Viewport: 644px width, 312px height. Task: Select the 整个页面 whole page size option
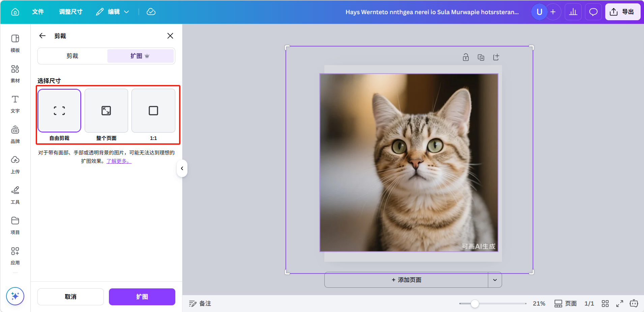pyautogui.click(x=106, y=111)
